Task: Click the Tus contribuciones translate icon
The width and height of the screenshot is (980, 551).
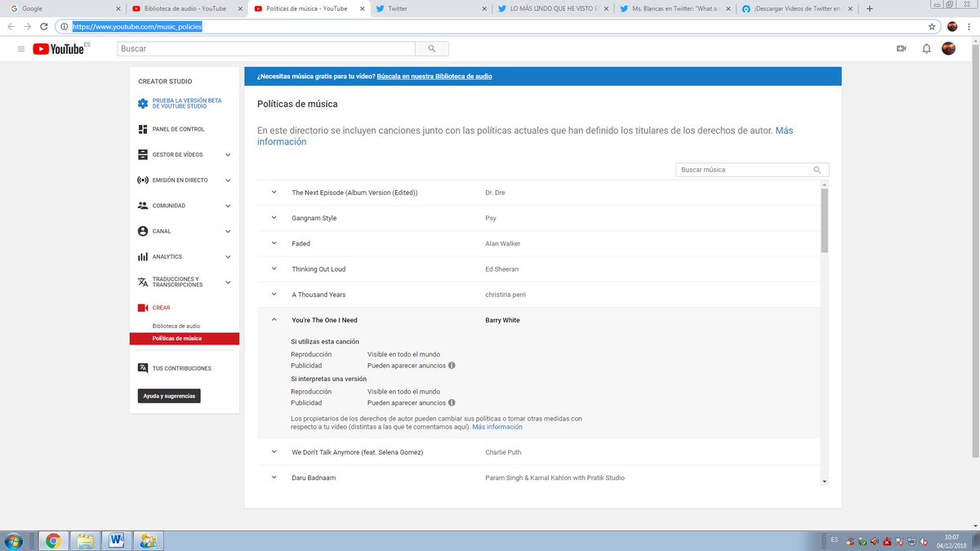Action: pos(143,368)
